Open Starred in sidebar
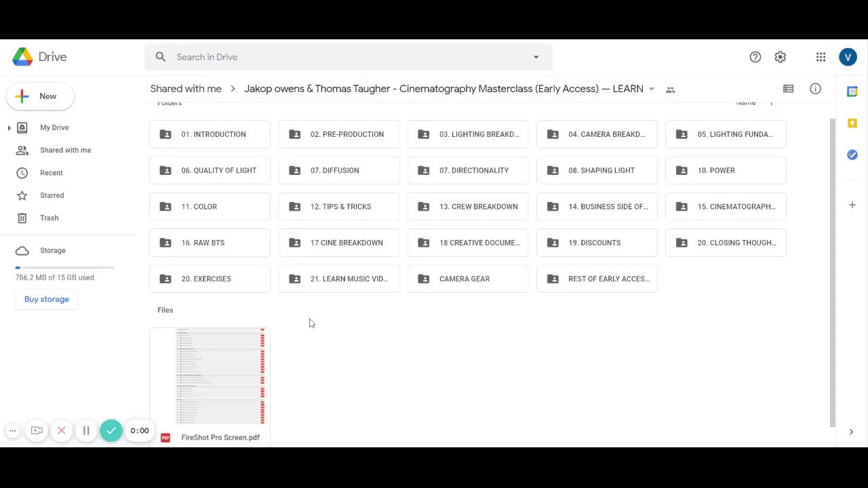Image resolution: width=868 pixels, height=488 pixels. click(52, 195)
